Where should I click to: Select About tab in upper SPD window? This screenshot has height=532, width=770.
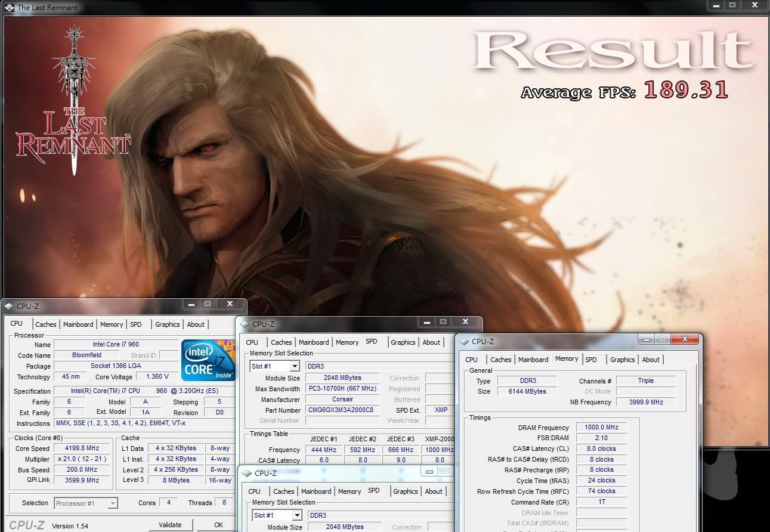point(431,342)
